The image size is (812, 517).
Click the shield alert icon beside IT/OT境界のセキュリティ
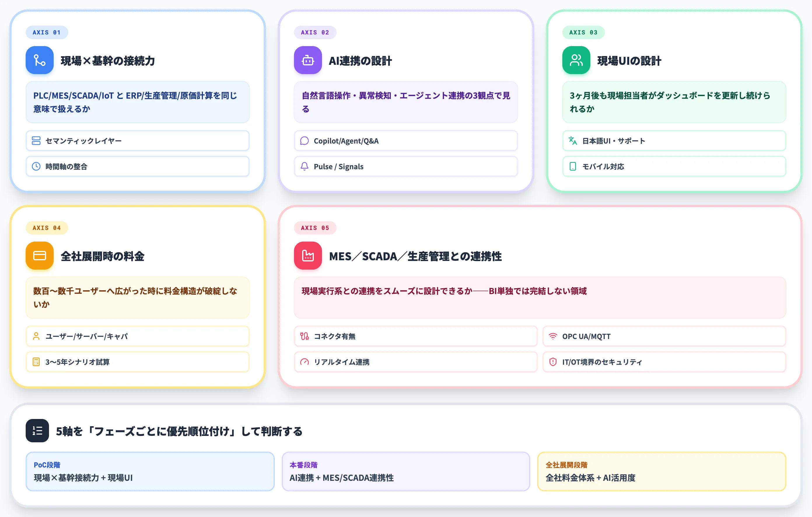(x=553, y=362)
